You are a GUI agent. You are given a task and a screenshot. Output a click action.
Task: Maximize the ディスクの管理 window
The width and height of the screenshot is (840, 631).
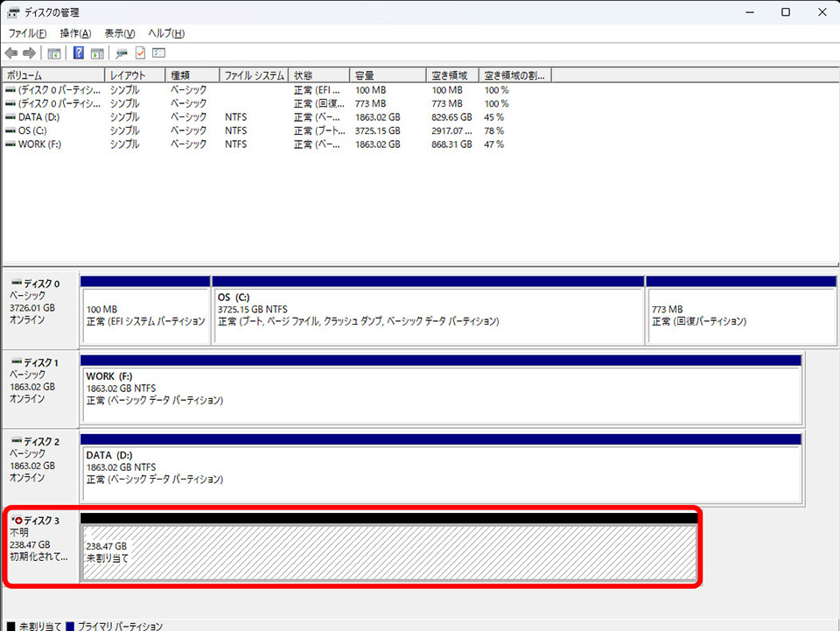coord(786,11)
